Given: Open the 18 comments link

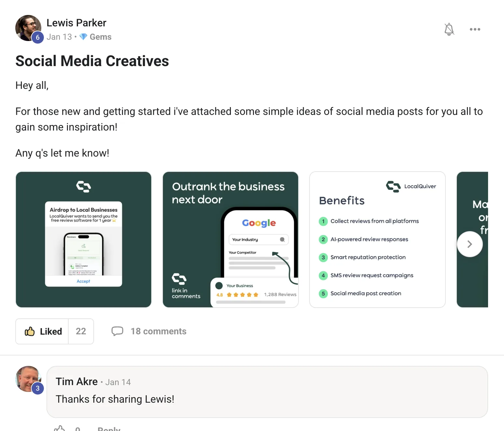Looking at the screenshot, I should point(158,331).
